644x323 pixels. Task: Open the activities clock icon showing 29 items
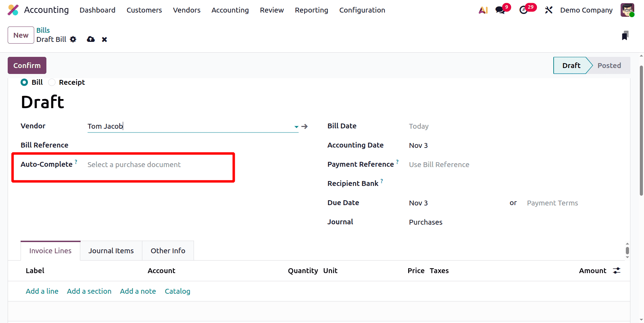[x=524, y=10]
